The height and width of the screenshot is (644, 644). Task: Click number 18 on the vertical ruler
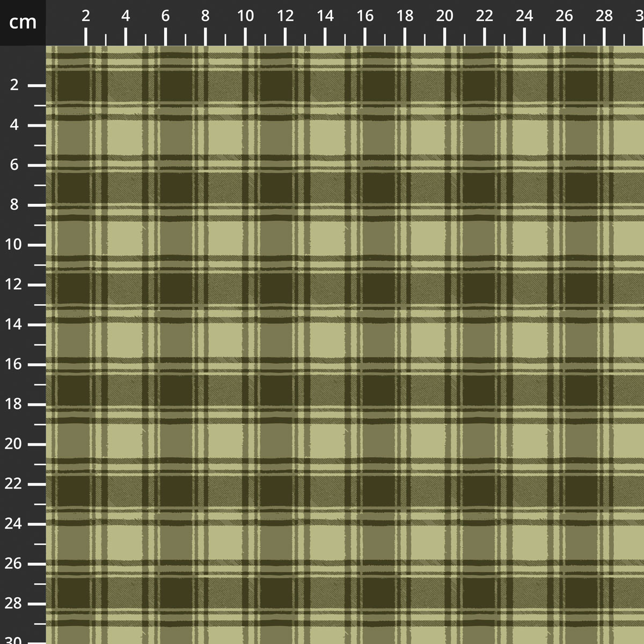(14, 404)
